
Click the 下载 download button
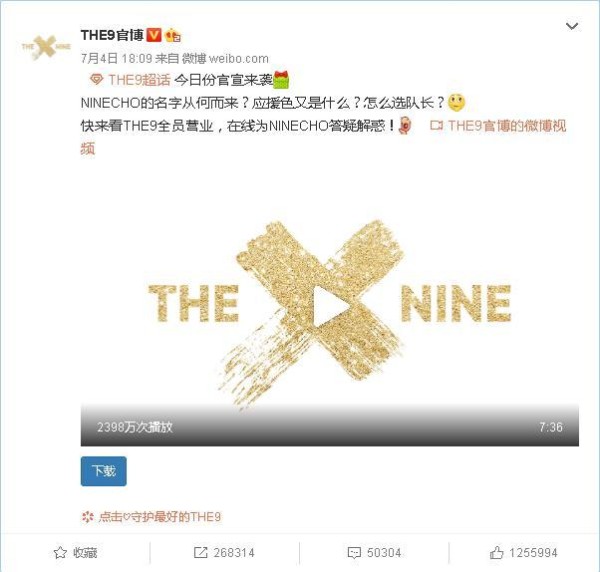point(103,471)
